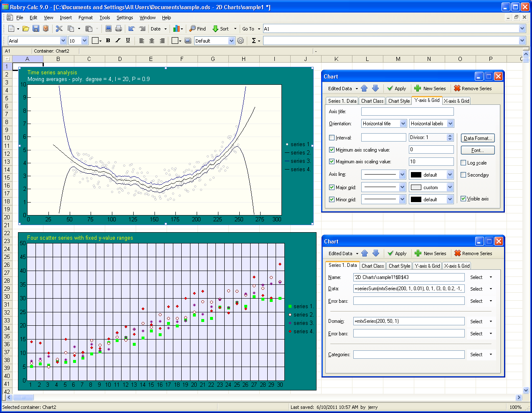
Task: Click Remove Series in the lower Chart panel
Action: click(473, 253)
